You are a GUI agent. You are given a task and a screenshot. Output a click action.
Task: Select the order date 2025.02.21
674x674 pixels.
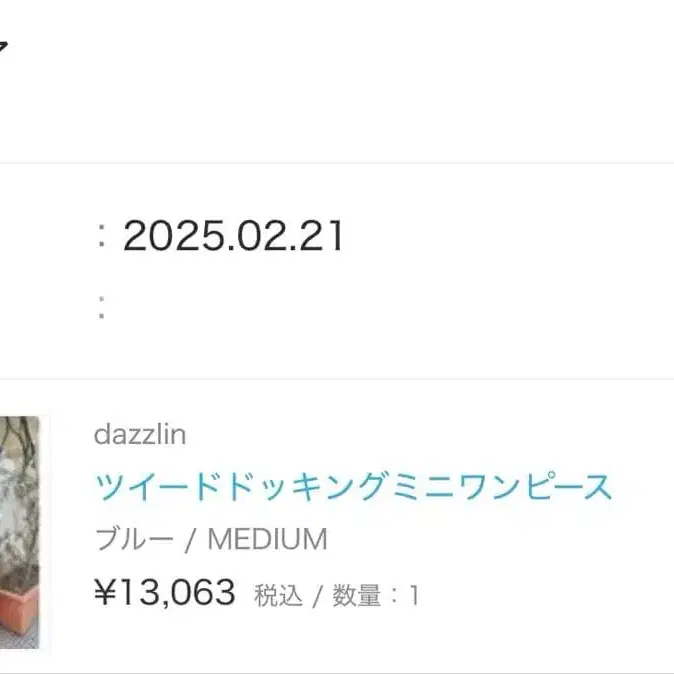[x=233, y=237]
